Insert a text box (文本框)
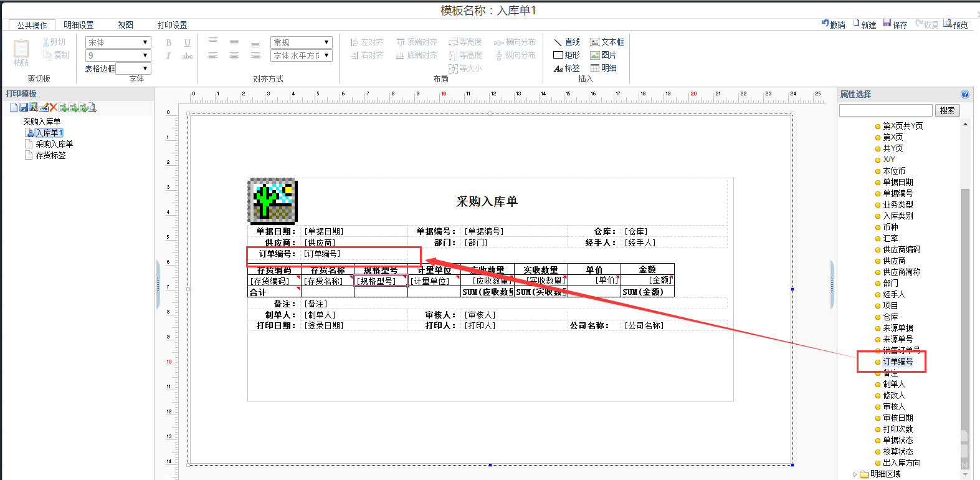Viewport: 980px width, 480px height. [x=607, y=42]
